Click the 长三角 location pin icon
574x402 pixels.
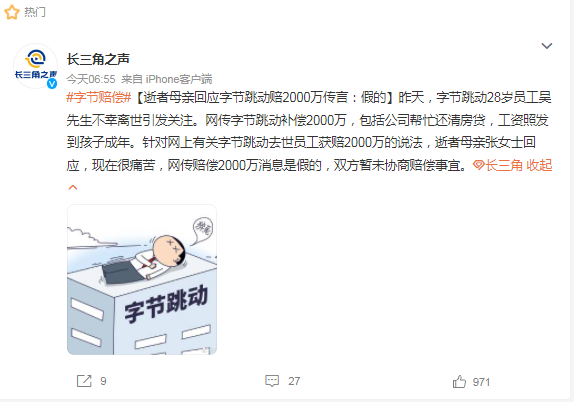[478, 165]
